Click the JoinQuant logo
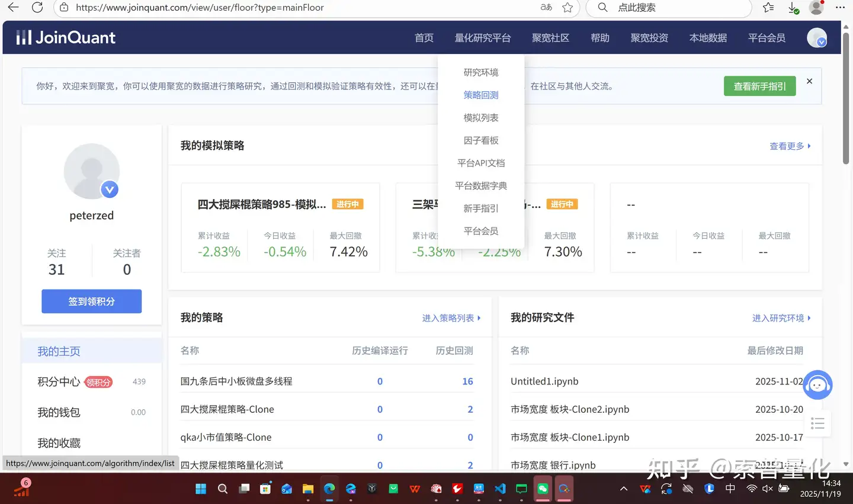The image size is (853, 504). (66, 37)
